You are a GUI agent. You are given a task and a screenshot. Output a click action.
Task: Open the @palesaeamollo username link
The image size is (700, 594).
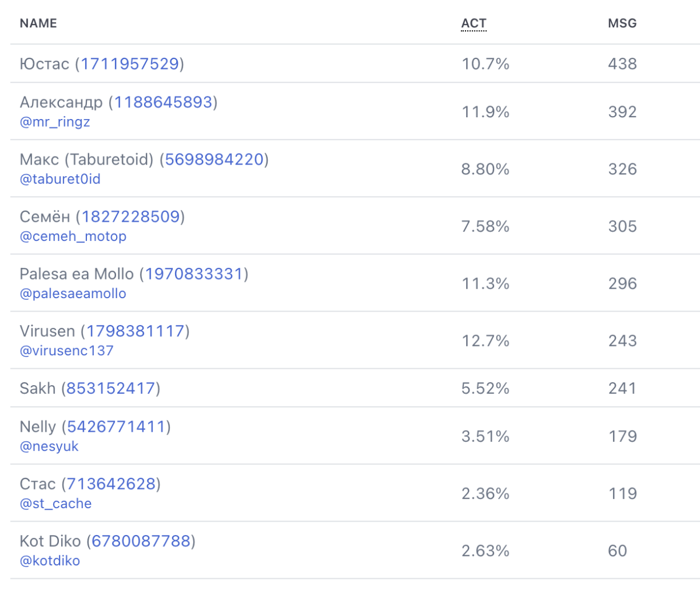click(73, 293)
